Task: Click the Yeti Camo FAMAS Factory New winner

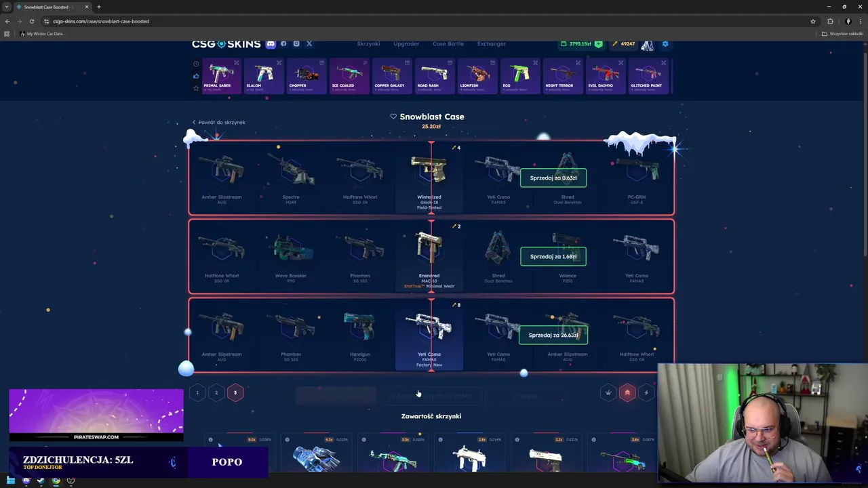Action: [x=429, y=335]
